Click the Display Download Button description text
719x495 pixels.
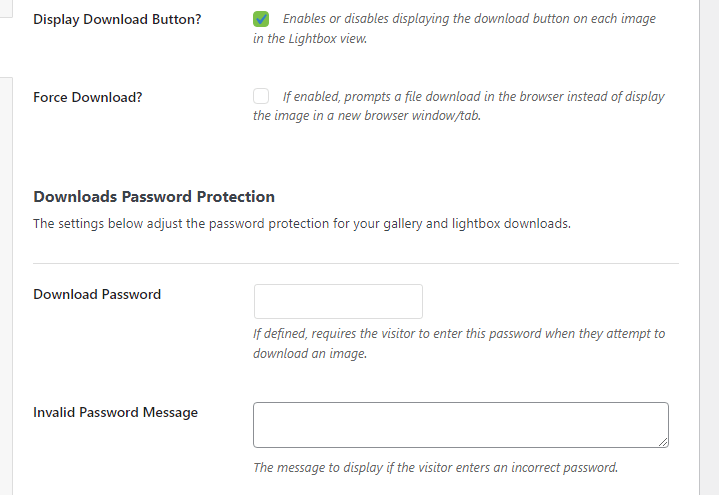(x=468, y=19)
